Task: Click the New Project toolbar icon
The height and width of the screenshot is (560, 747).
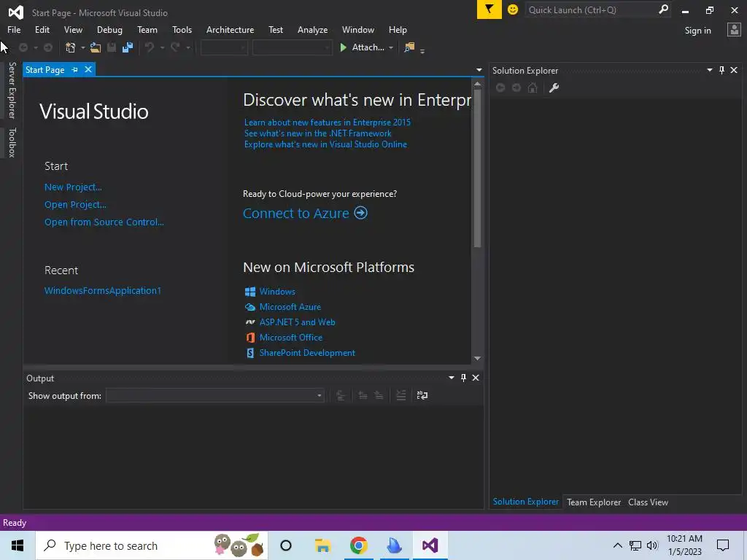Action: [71, 47]
